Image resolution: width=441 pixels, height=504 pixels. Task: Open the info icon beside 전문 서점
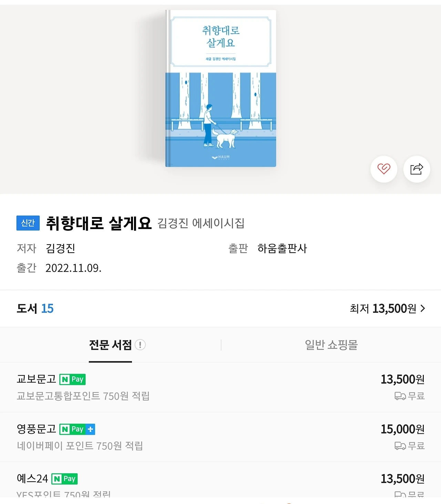pyautogui.click(x=140, y=344)
